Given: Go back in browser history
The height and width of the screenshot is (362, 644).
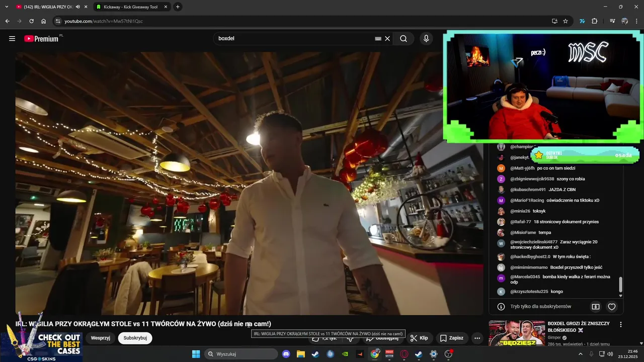Looking at the screenshot, I should (7, 21).
